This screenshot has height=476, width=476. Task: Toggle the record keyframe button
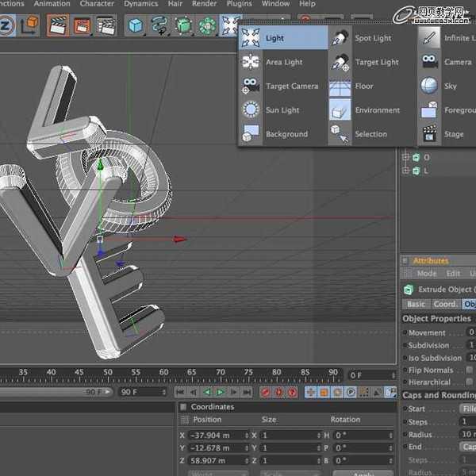pos(267,392)
